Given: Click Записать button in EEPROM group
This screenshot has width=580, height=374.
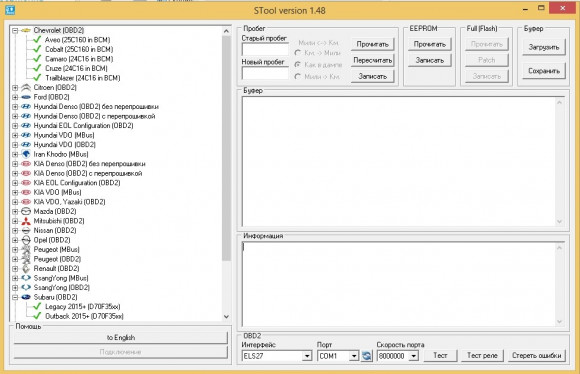Looking at the screenshot, I should (x=429, y=60).
